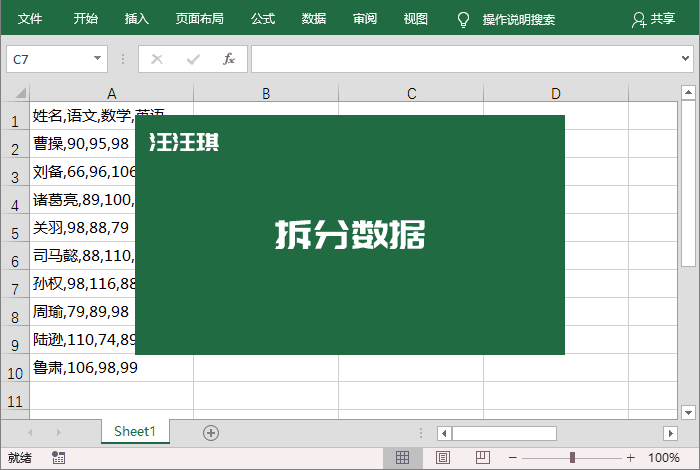Click the confirm checkmark formula icon

coord(193,59)
